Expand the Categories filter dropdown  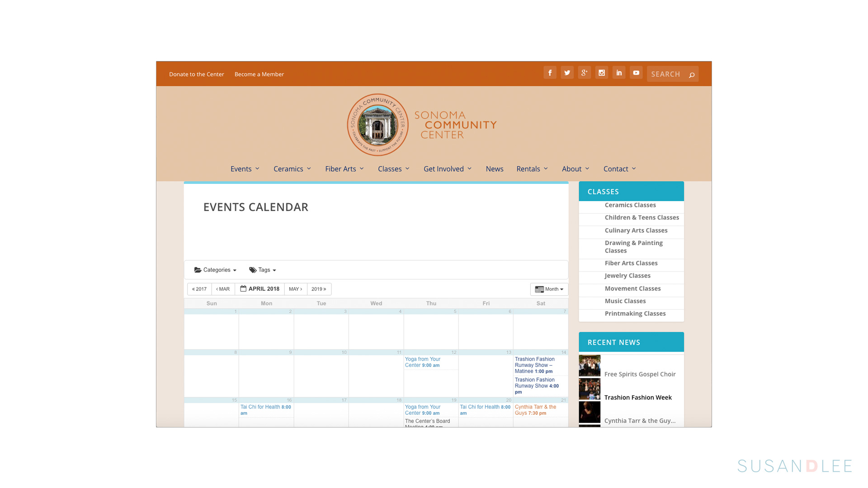click(215, 270)
